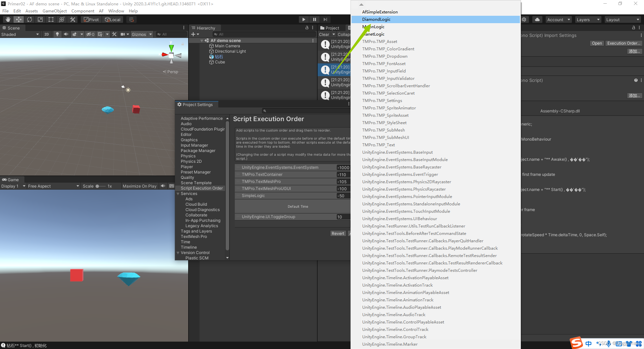The image size is (644, 349).
Task: Toggle scene grid visibility icon
Action: point(100,34)
